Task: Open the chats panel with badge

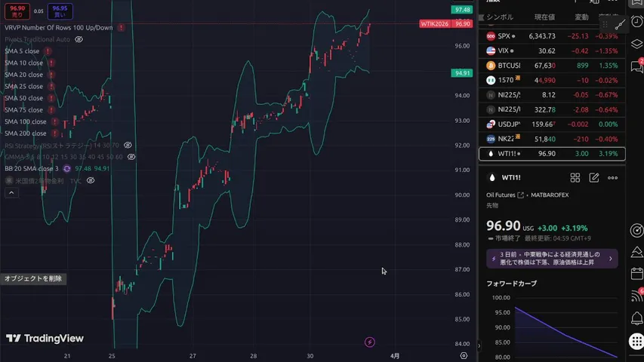Action: tap(636, 66)
